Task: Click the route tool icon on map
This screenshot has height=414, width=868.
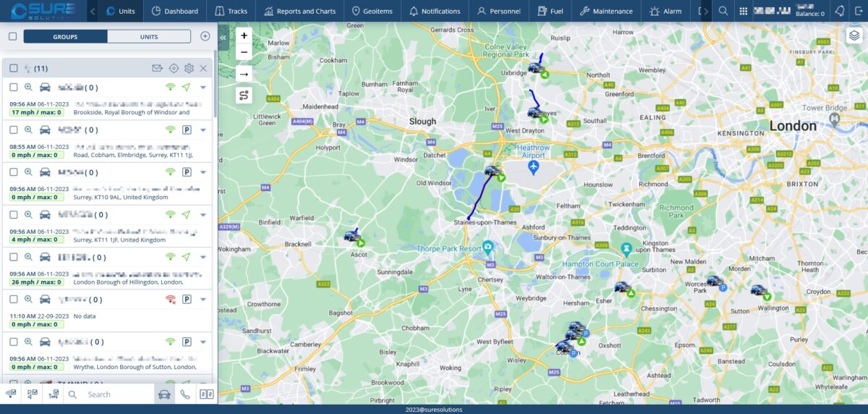Action: (244, 95)
